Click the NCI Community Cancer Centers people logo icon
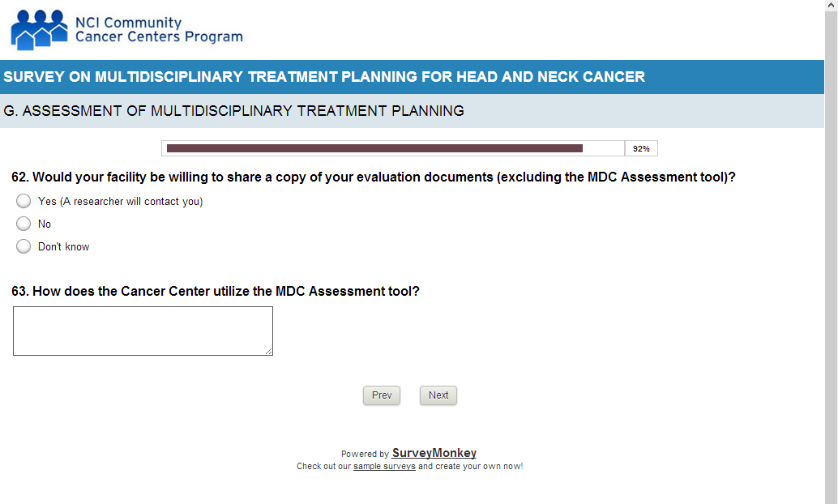 (x=39, y=30)
